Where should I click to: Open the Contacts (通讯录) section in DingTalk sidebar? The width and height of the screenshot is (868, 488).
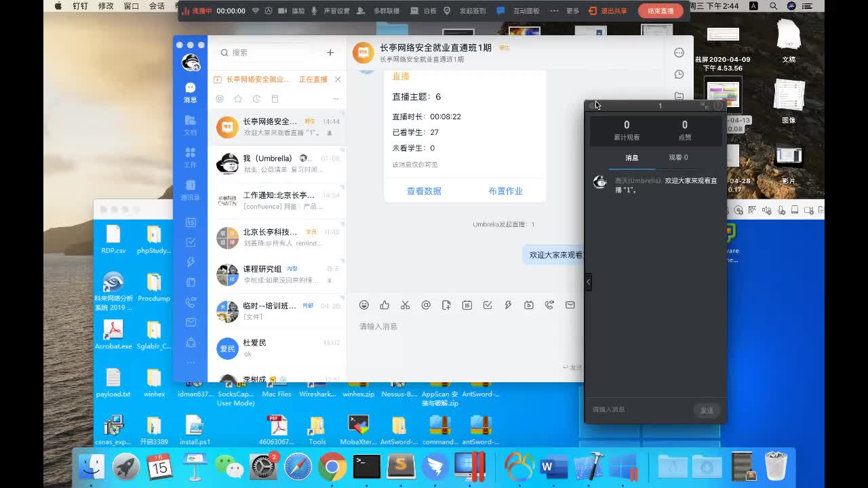click(x=191, y=190)
